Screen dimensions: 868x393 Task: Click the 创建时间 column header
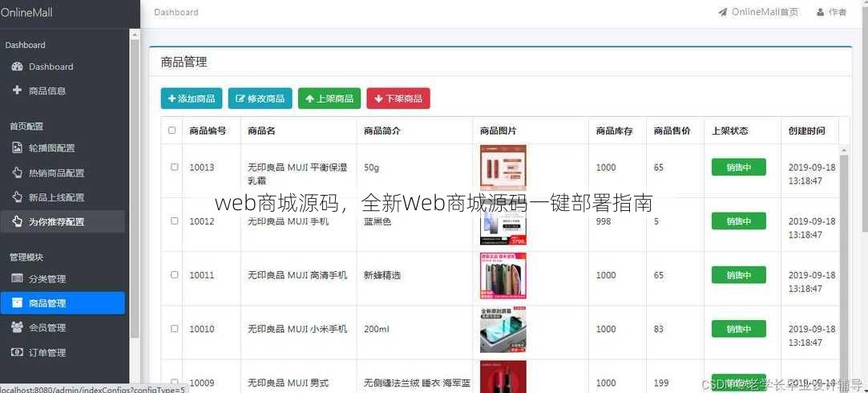(x=806, y=131)
